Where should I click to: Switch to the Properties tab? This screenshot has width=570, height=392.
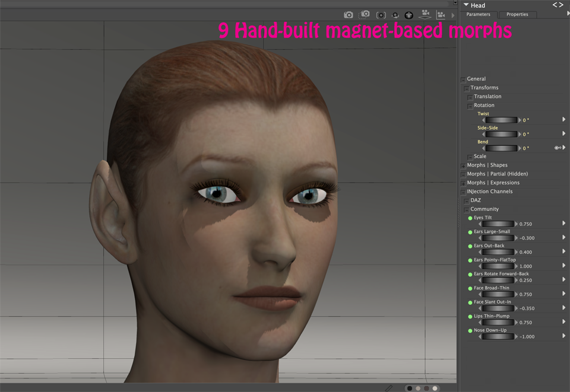tap(517, 14)
